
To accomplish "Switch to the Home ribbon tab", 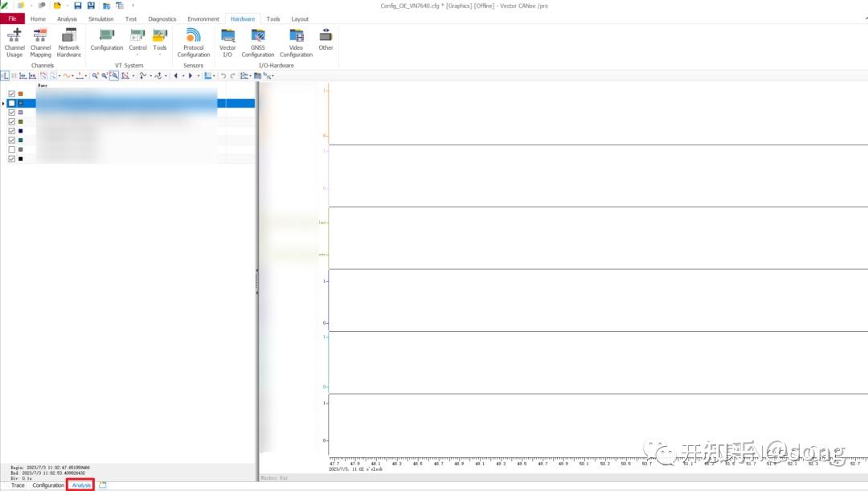I will 39,18.
